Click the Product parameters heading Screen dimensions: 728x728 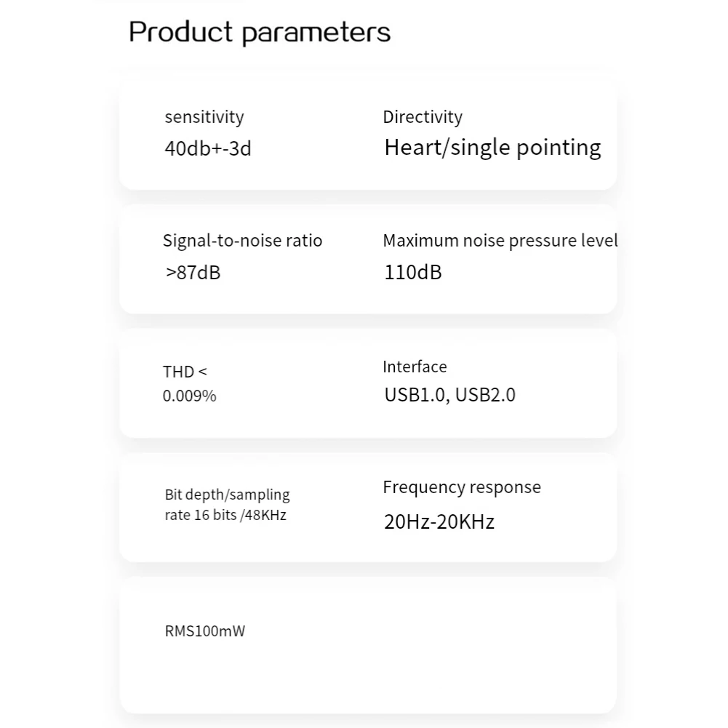coord(260,33)
